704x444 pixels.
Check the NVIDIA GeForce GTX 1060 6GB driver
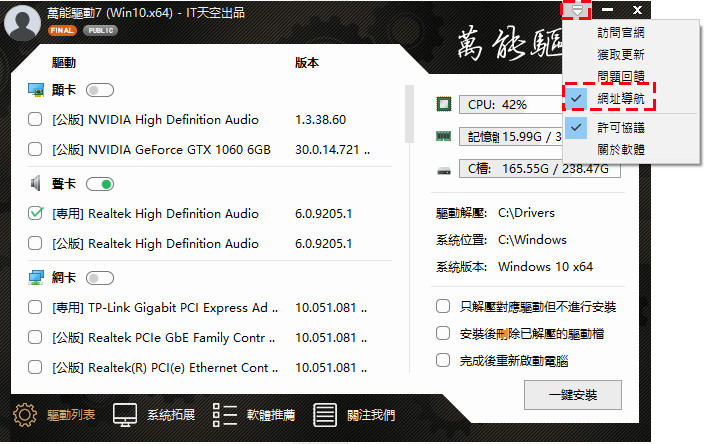(35, 149)
